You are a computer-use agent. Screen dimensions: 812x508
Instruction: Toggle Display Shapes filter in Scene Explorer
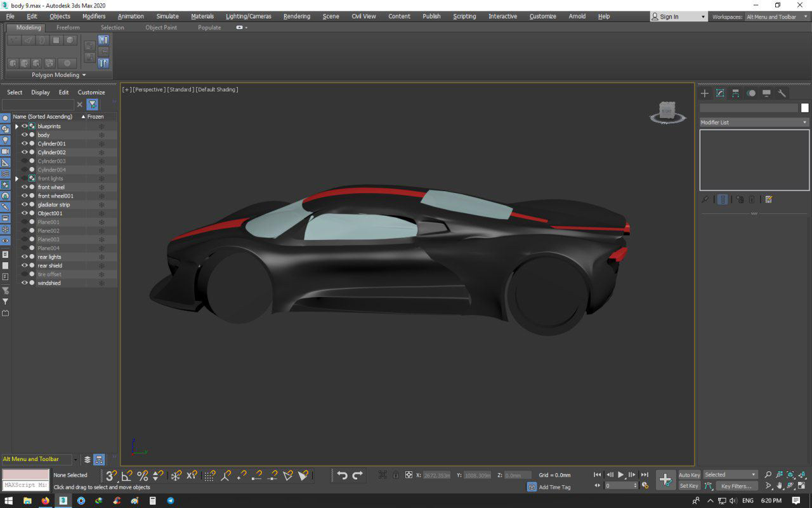[5, 129]
